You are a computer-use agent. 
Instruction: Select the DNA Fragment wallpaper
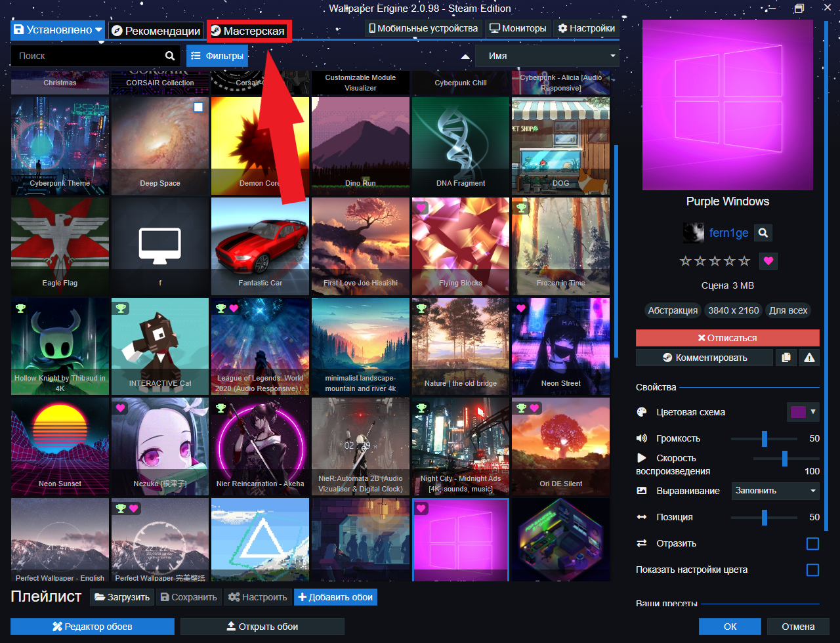point(461,146)
